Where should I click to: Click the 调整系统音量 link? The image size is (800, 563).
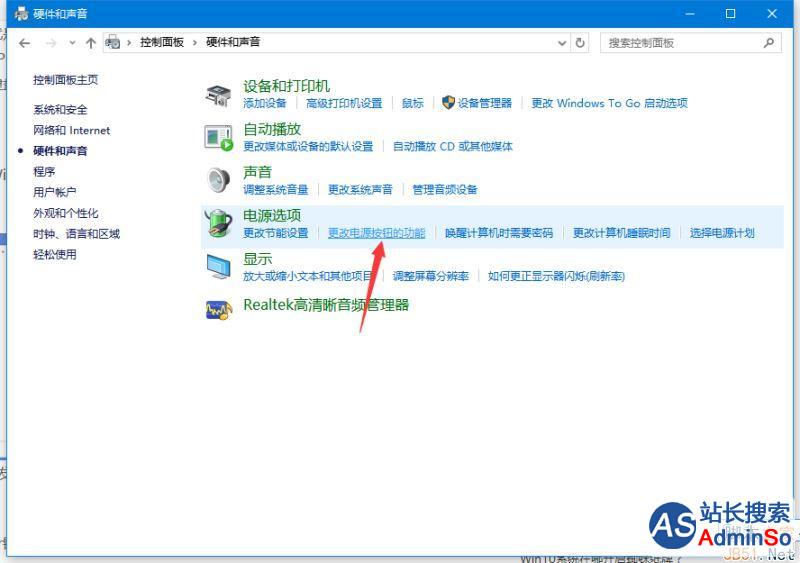point(276,190)
